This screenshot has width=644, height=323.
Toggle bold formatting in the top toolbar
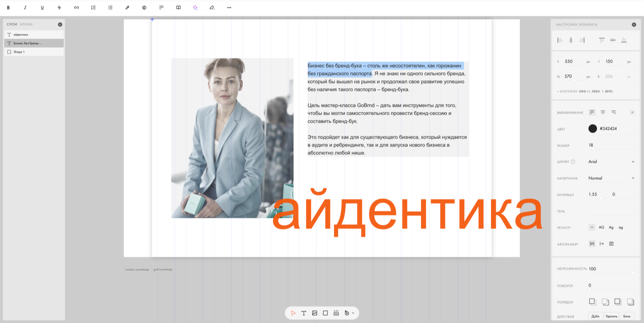8,8
